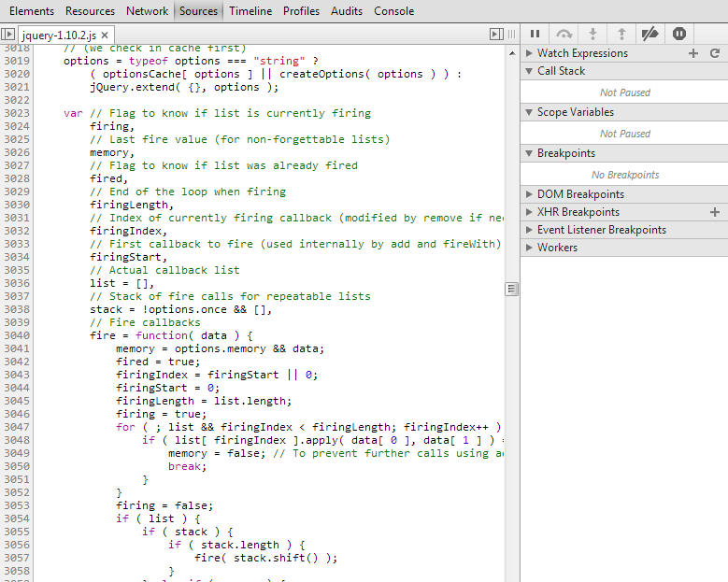This screenshot has height=582, width=728.
Task: Click the 'stack = !options.once && [],' line
Action: pyautogui.click(x=180, y=309)
